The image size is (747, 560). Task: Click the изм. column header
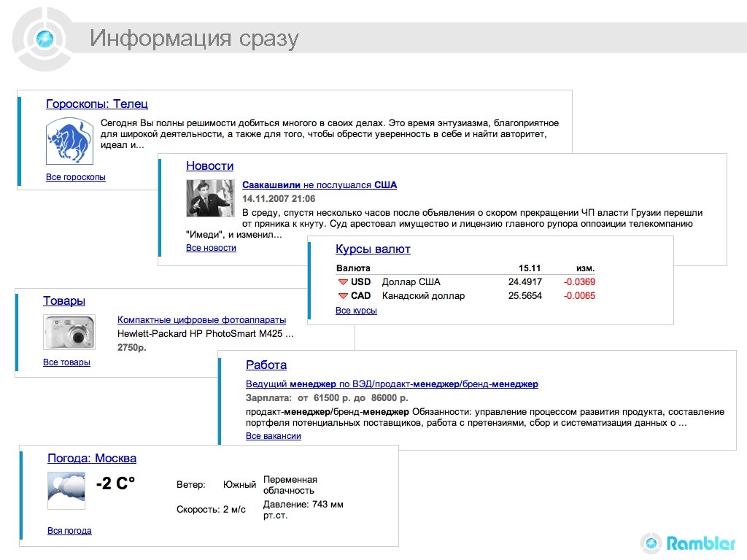pos(586,268)
